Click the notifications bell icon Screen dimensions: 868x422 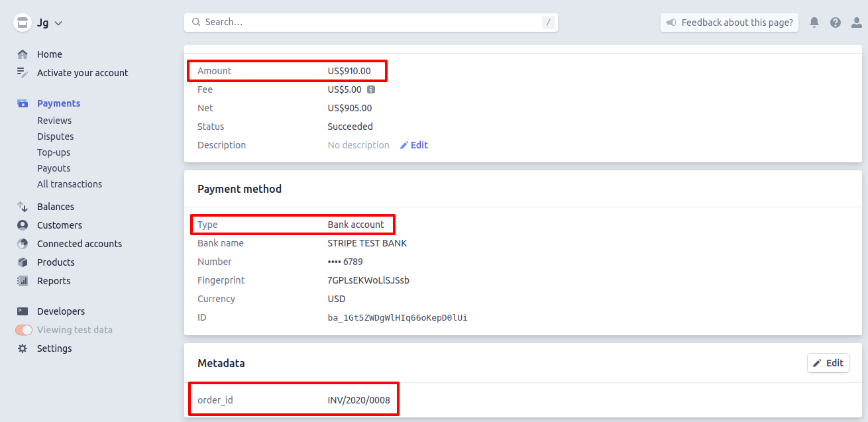tap(814, 23)
